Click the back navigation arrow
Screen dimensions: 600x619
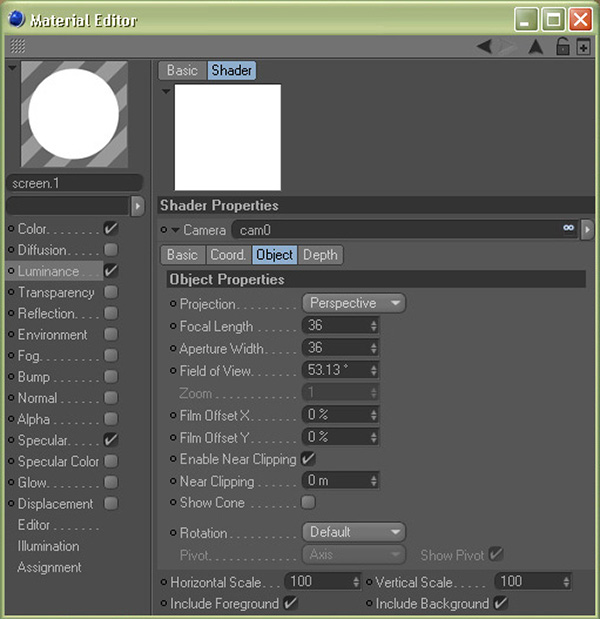[x=484, y=46]
